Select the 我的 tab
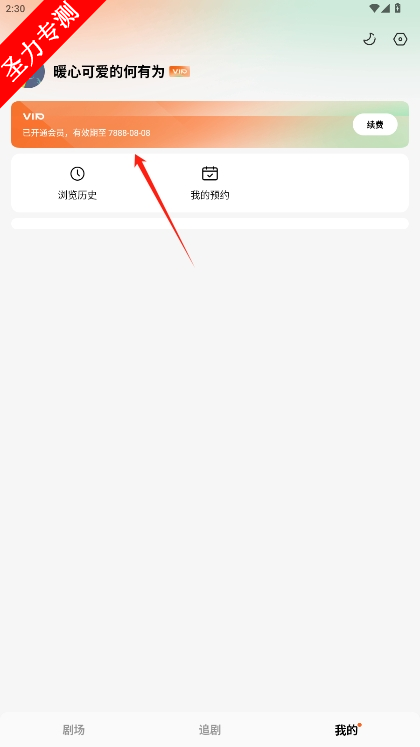This screenshot has height=747, width=420. (346, 729)
